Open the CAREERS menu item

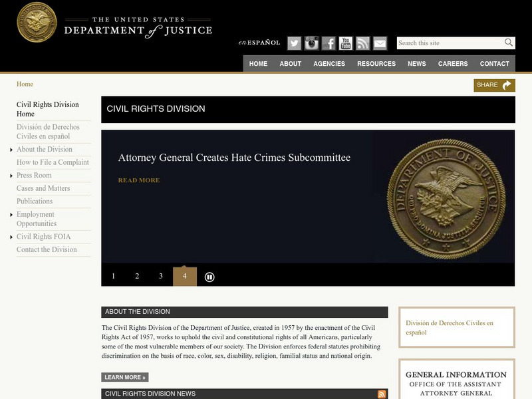click(x=452, y=64)
